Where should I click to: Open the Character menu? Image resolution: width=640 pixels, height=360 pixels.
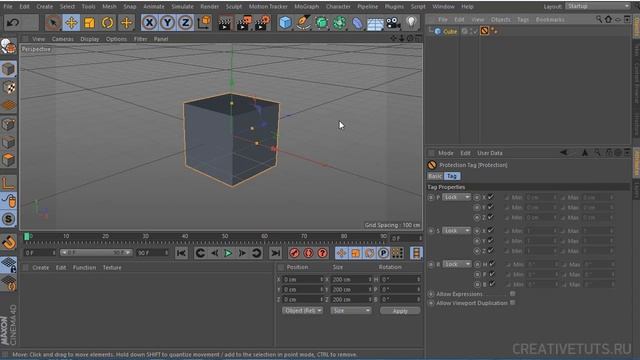pos(338,7)
